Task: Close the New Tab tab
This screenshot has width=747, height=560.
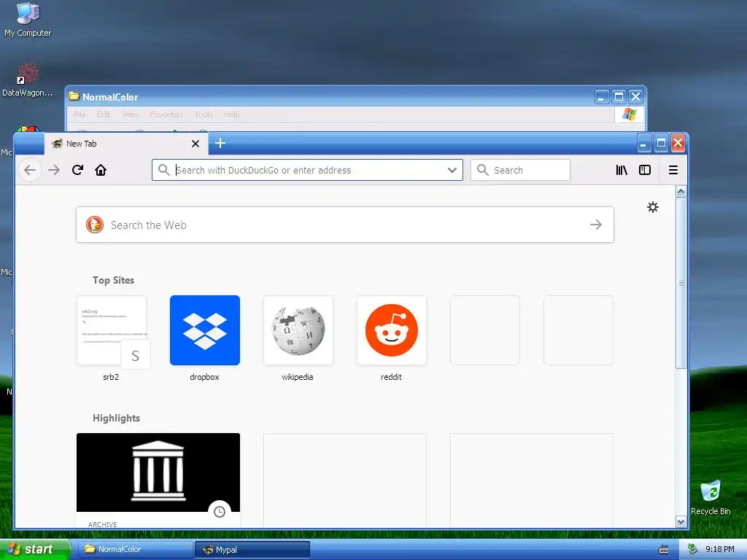Action: pos(196,144)
